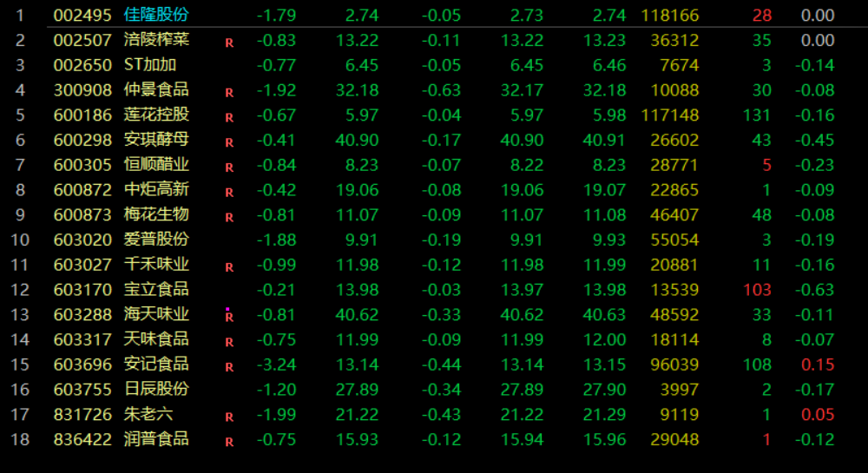
Task: Select stock name 安记食品
Action: point(156,364)
